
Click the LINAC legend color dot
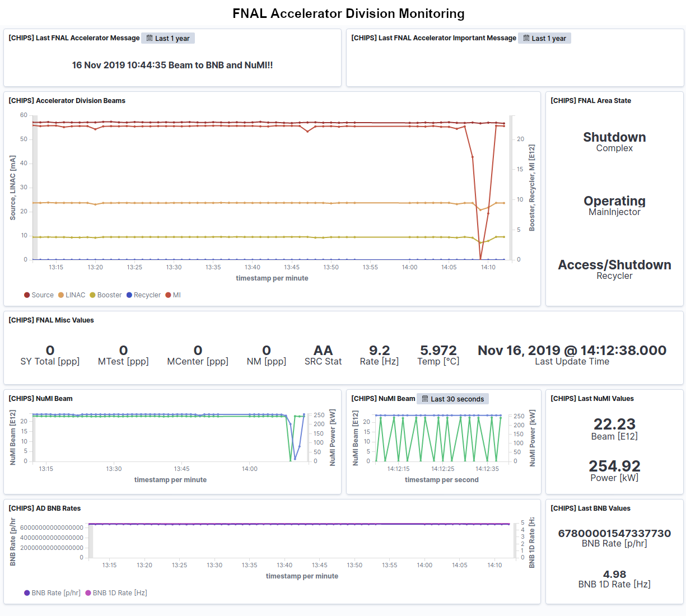(x=61, y=295)
